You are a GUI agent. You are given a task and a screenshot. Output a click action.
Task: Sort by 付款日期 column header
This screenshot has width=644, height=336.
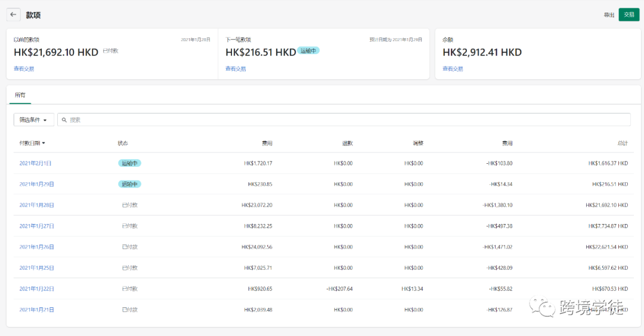tap(32, 143)
